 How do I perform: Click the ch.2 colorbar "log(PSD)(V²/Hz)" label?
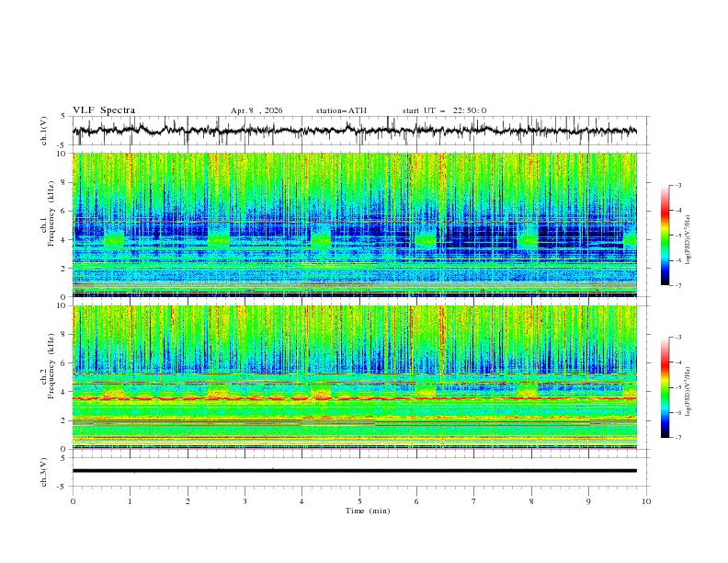pos(688,391)
